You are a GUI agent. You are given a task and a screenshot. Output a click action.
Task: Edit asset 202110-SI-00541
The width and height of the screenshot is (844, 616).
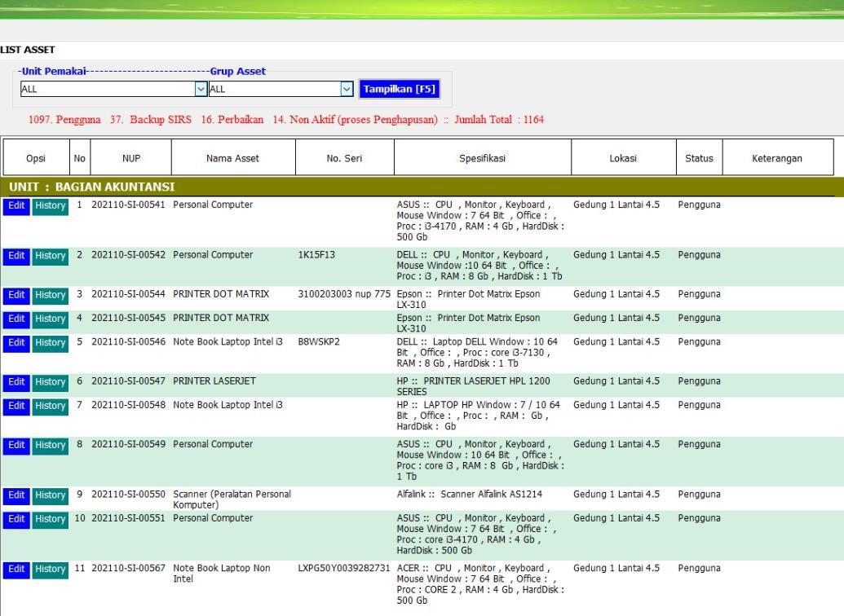coord(16,206)
